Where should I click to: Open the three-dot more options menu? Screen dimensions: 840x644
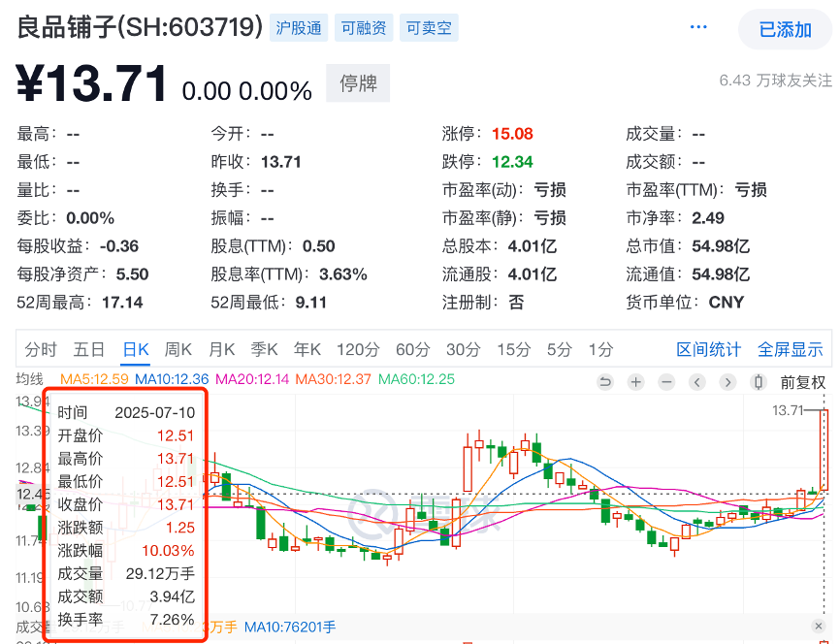pos(698,28)
